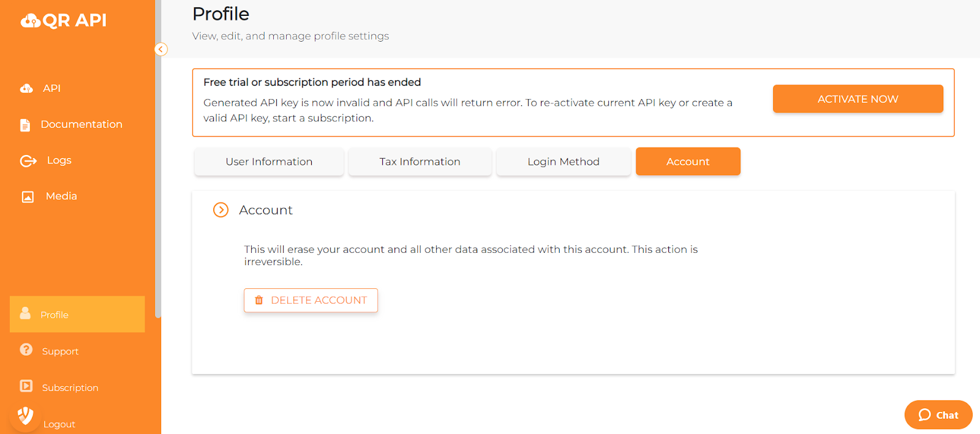Viewport: 980px width, 434px height.
Task: Click the Subscription play icon
Action: (x=26, y=386)
